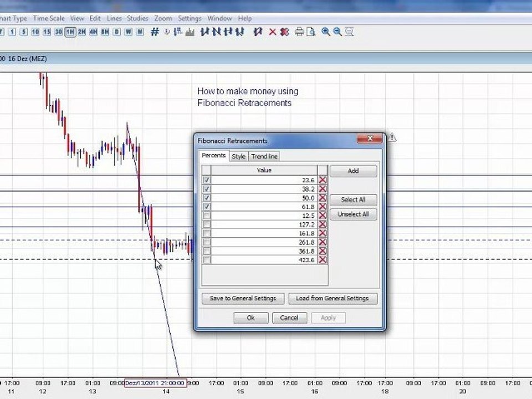Viewport: 532px width, 399px height.
Task: Uncheck the 50.0 level checkbox
Action: [206, 198]
